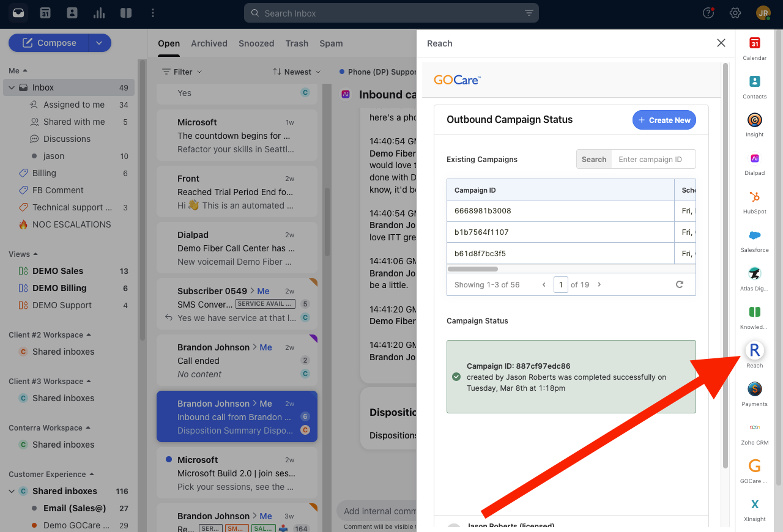Click the Enter campaign ID field
This screenshot has width=783, height=532.
(653, 159)
